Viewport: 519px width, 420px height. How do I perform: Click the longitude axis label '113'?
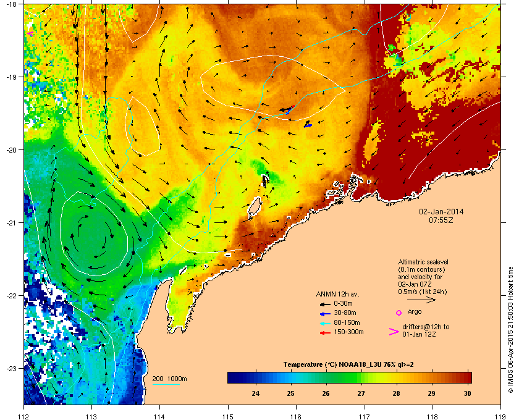pyautogui.click(x=91, y=417)
